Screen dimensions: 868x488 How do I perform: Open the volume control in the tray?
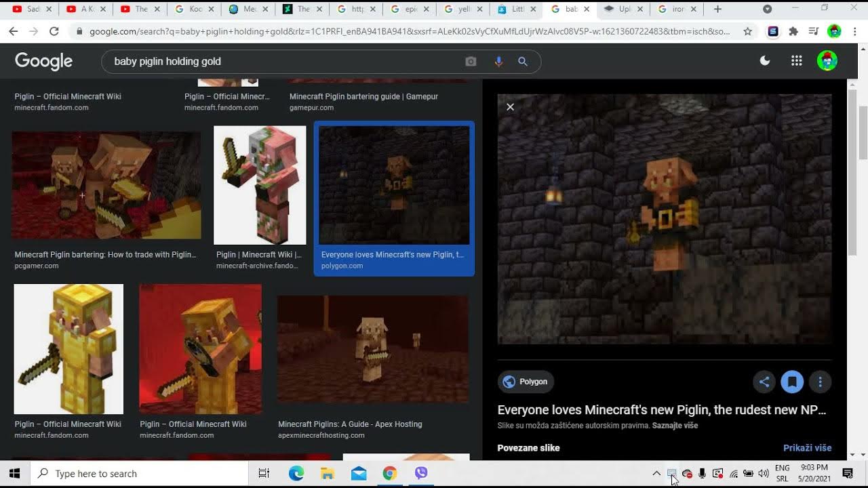pyautogui.click(x=764, y=473)
